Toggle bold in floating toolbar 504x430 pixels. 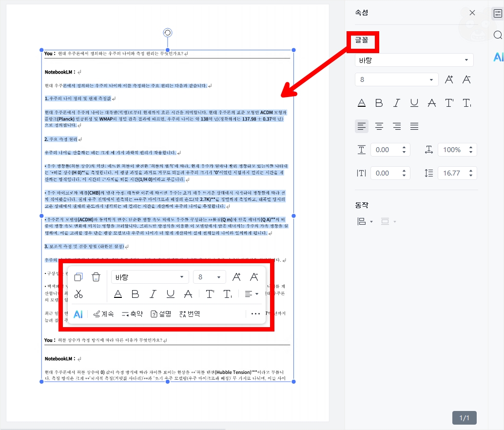pos(136,294)
